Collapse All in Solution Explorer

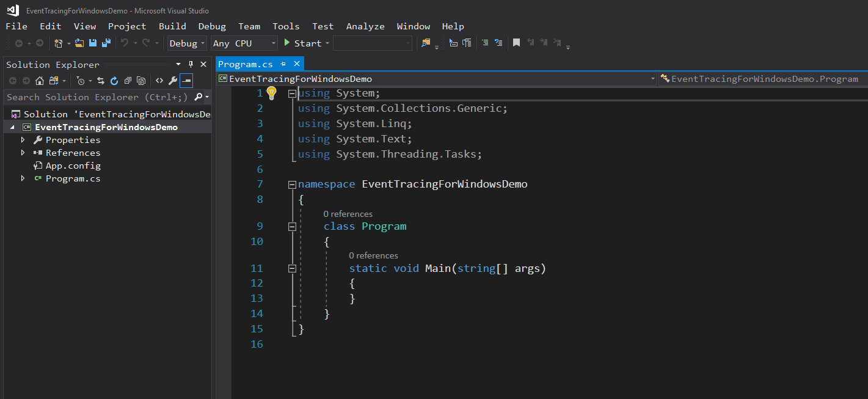pyautogui.click(x=128, y=81)
